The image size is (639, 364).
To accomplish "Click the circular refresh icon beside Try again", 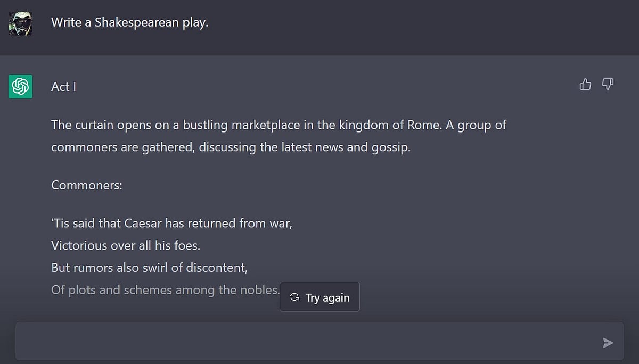I will [x=294, y=297].
